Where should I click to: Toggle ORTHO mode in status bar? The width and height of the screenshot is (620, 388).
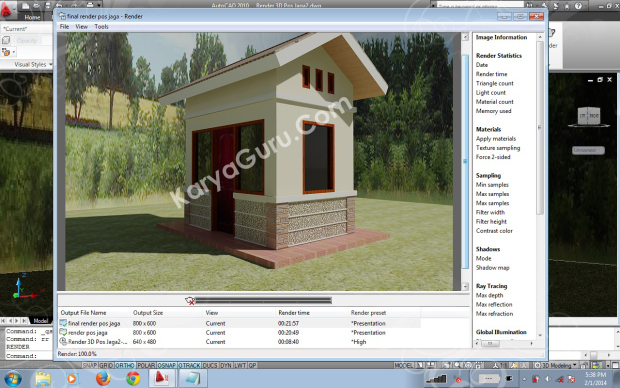pos(125,365)
